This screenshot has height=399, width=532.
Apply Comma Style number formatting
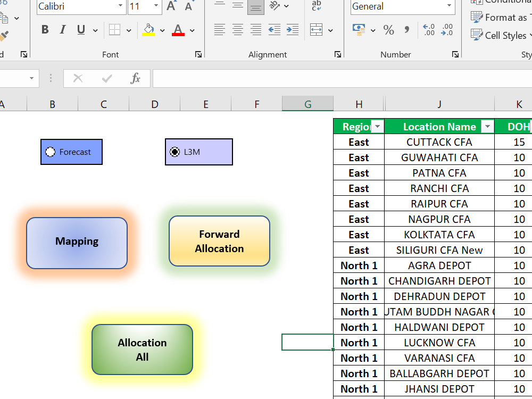[x=407, y=30]
